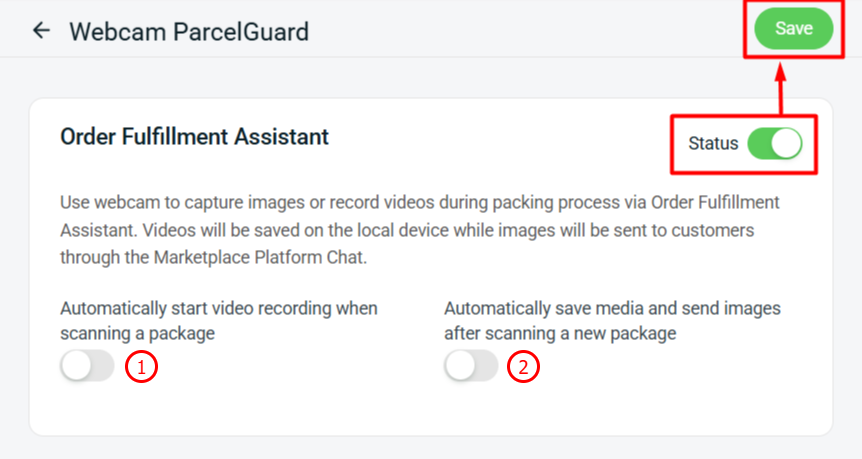Click 'scanning a package' label line
This screenshot has width=862, height=459.
137,334
